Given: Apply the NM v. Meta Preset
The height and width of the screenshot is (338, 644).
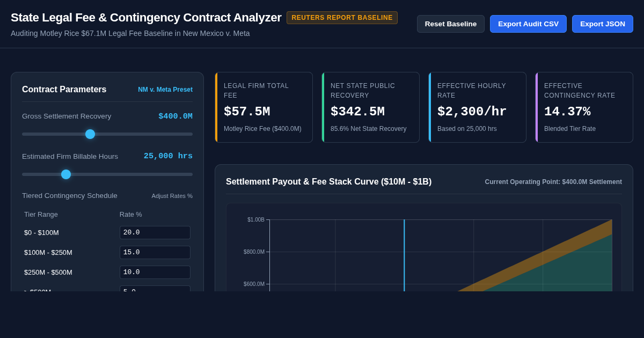Looking at the screenshot, I should (x=165, y=90).
